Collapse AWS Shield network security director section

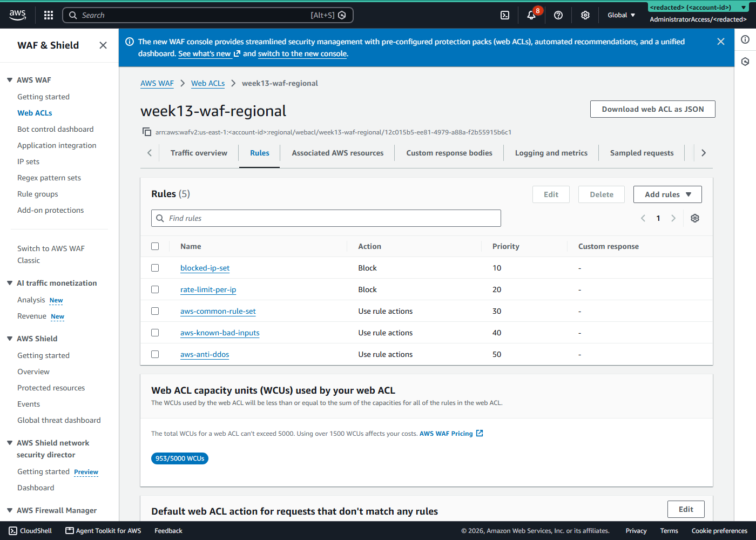tap(10, 443)
